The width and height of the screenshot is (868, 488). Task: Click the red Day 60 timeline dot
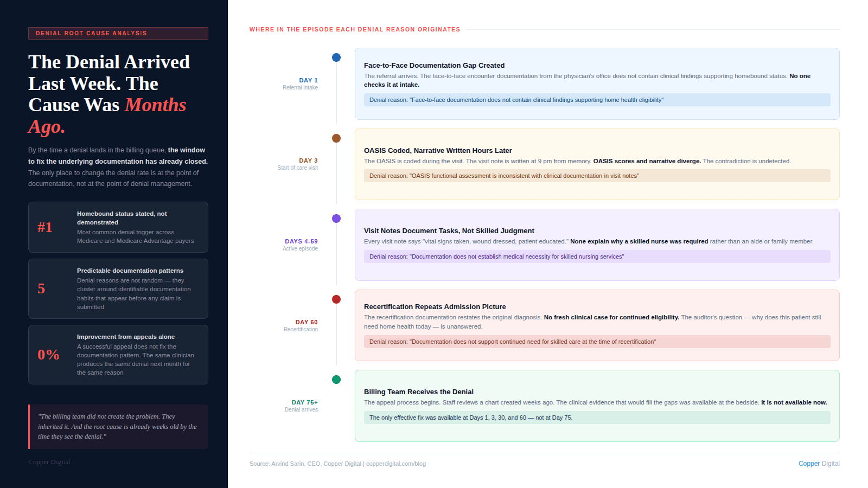click(336, 299)
